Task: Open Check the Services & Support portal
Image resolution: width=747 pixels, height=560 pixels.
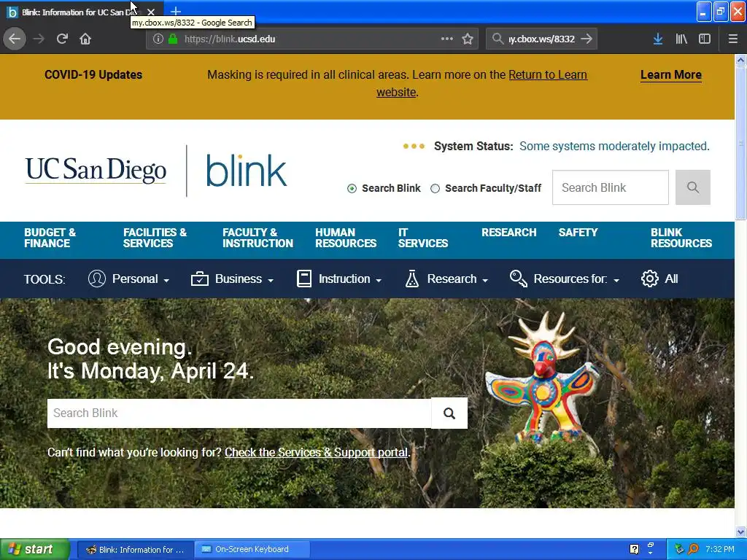Action: (x=317, y=452)
